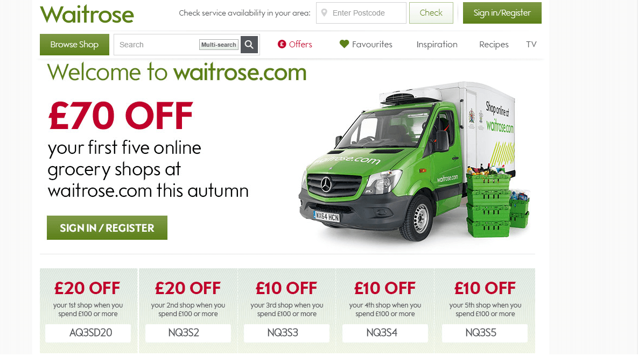Open the Inspiration menu
This screenshot has height=364, width=638.
click(x=437, y=44)
